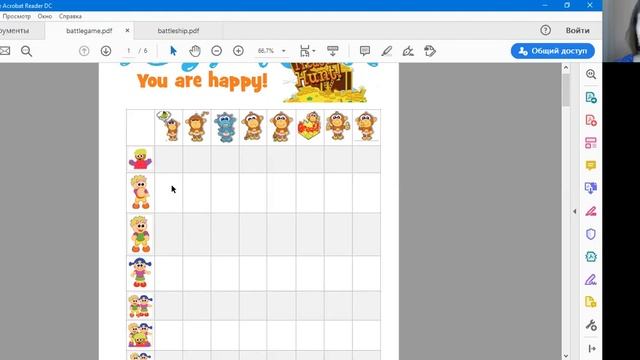Open the Просмотр menu

point(17,16)
